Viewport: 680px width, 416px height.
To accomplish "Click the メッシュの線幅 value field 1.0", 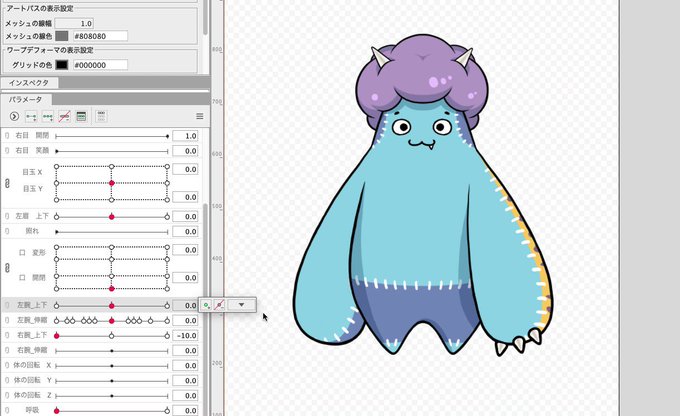I will point(74,23).
